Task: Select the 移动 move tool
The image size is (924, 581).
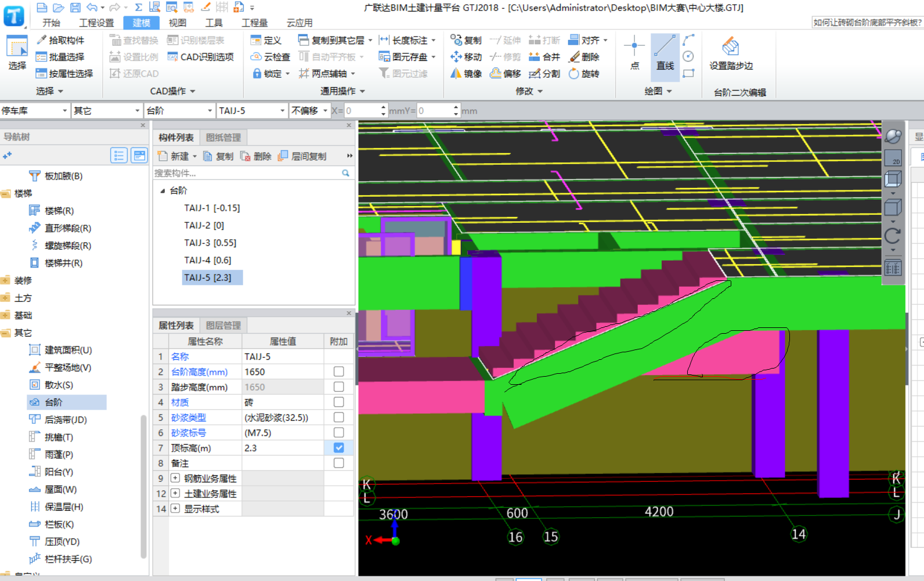Action: click(x=466, y=57)
